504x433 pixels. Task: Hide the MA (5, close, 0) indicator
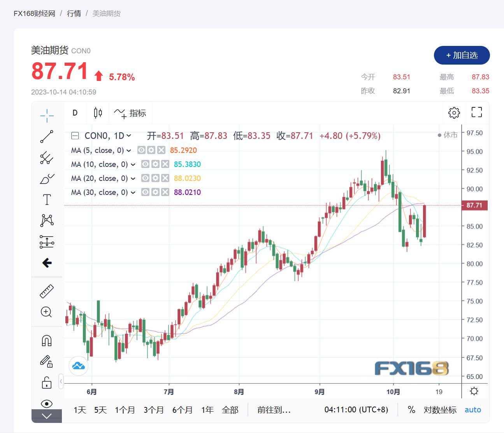[x=141, y=150]
